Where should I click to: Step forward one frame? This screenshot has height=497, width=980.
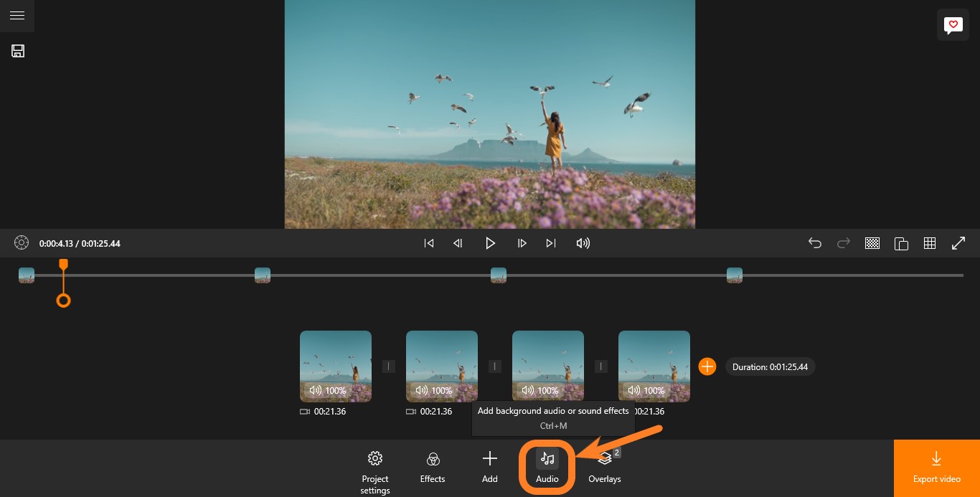[522, 243]
